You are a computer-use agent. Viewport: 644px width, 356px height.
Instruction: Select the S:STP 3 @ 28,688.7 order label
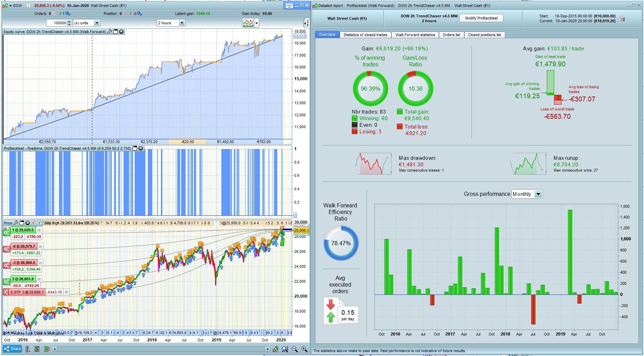27,292
